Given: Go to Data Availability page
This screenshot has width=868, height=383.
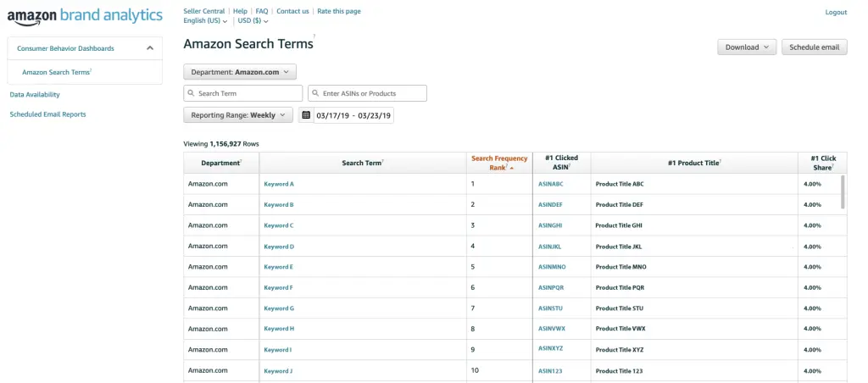Looking at the screenshot, I should (x=35, y=95).
